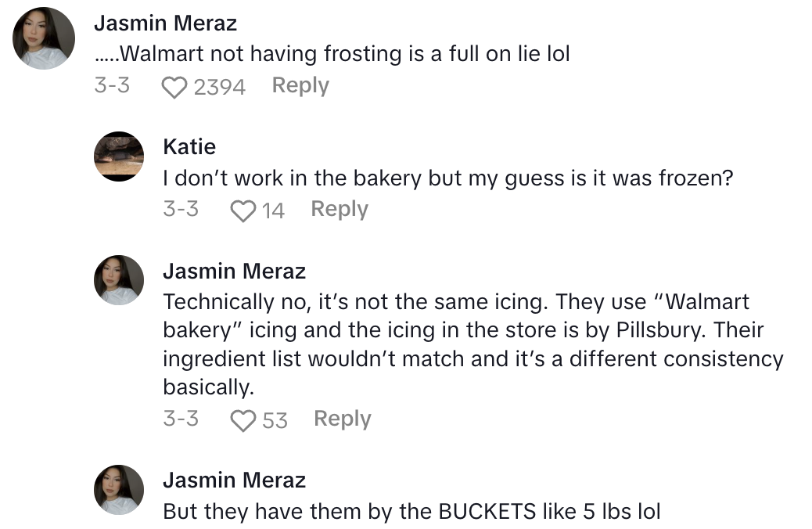Click Jasmin Meraz name above BUCKETS reply

(x=234, y=480)
